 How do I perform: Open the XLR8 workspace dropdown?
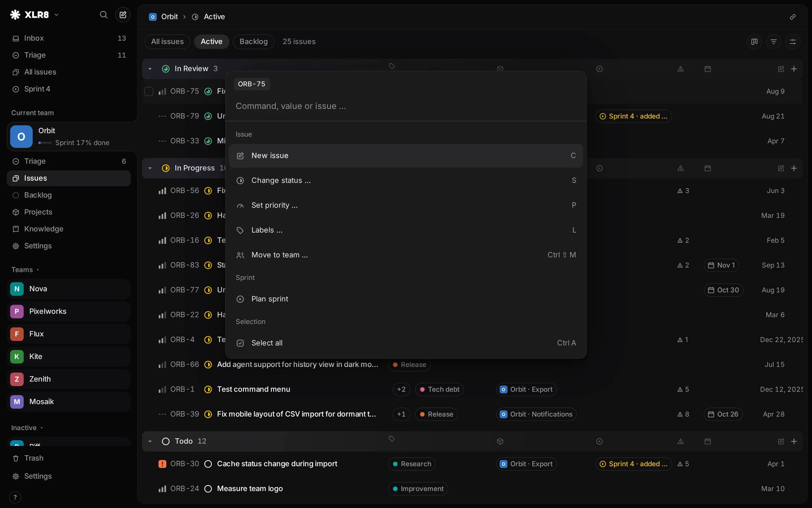35,15
